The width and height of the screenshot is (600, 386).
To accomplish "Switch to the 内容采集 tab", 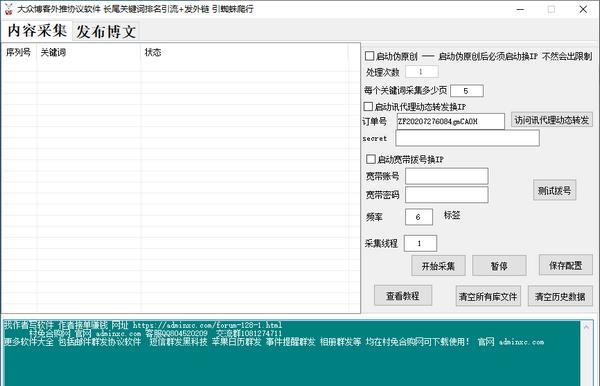I will pyautogui.click(x=37, y=31).
